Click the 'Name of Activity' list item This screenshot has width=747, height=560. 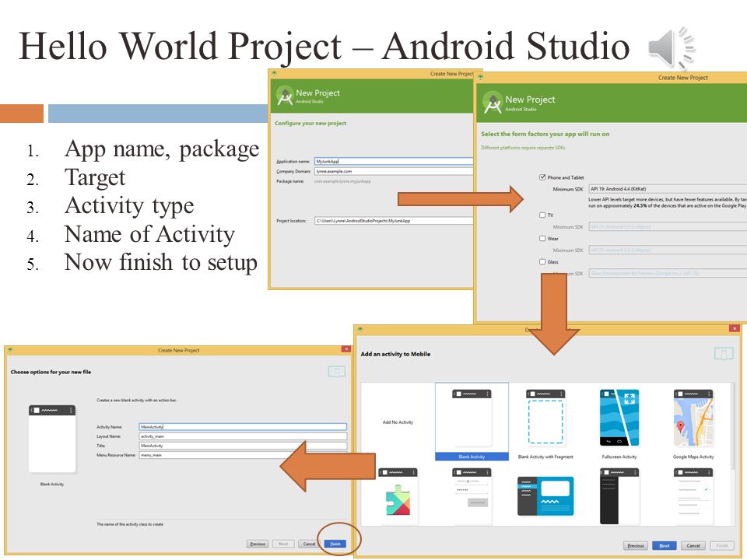(x=149, y=234)
